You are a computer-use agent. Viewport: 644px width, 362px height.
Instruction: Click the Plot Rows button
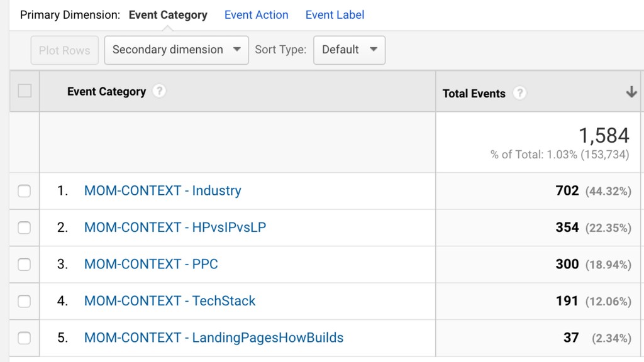[x=65, y=50]
